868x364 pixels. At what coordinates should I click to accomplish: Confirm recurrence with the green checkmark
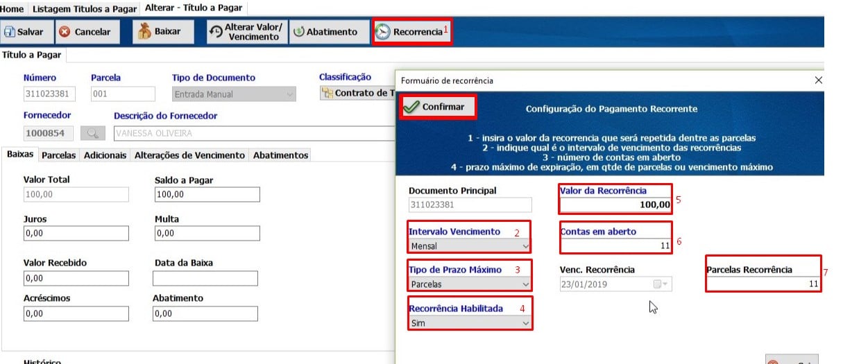tap(435, 107)
